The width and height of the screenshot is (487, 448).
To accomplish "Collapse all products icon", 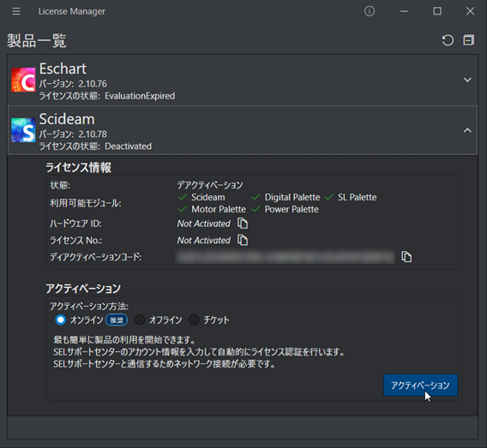I will tap(469, 40).
